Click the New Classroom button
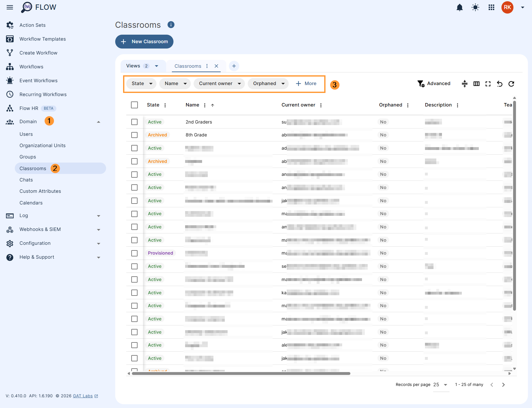Image resolution: width=532 pixels, height=408 pixels. (144, 42)
